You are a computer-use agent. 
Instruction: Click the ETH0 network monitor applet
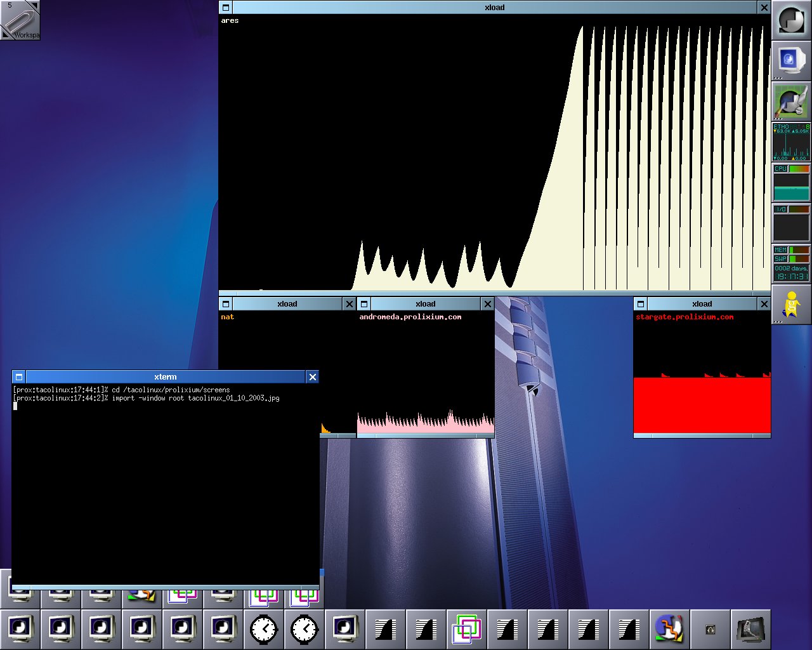(790, 142)
